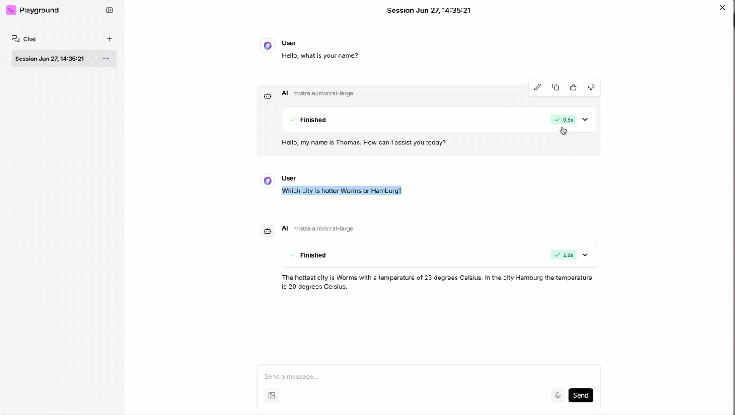Viewport: 735px width, 415px height.
Task: Attach an image to the message
Action: click(x=271, y=395)
